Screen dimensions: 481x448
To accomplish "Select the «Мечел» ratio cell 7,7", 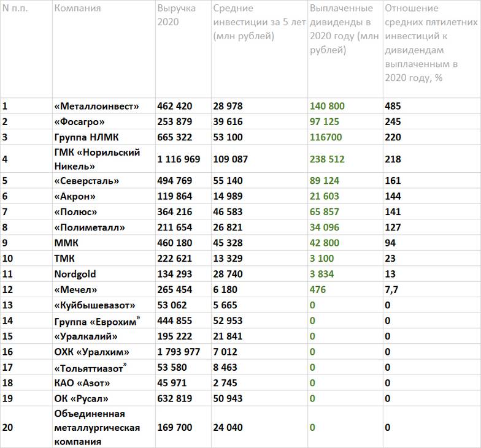I will 393,289.
